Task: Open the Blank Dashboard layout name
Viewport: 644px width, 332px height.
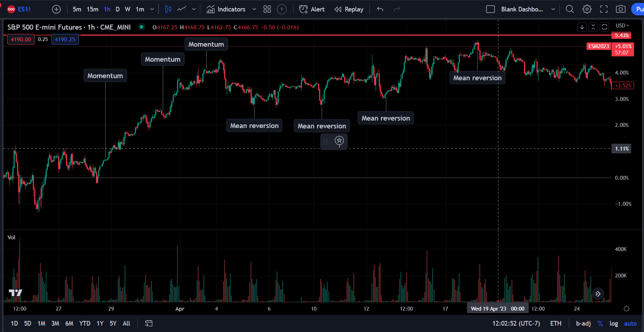Action: coord(522,9)
